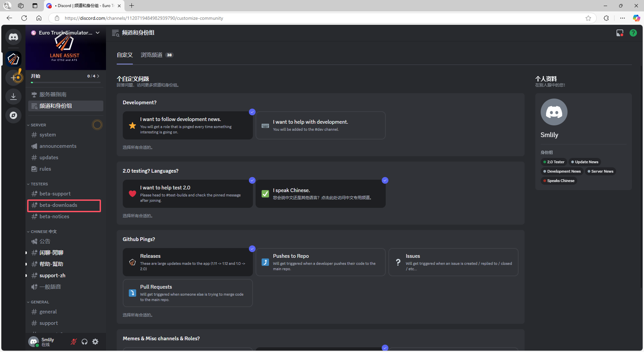Viewport: 644px width, 352px height.
Task: Select 频道和身份组 in sidebar
Action: [66, 106]
